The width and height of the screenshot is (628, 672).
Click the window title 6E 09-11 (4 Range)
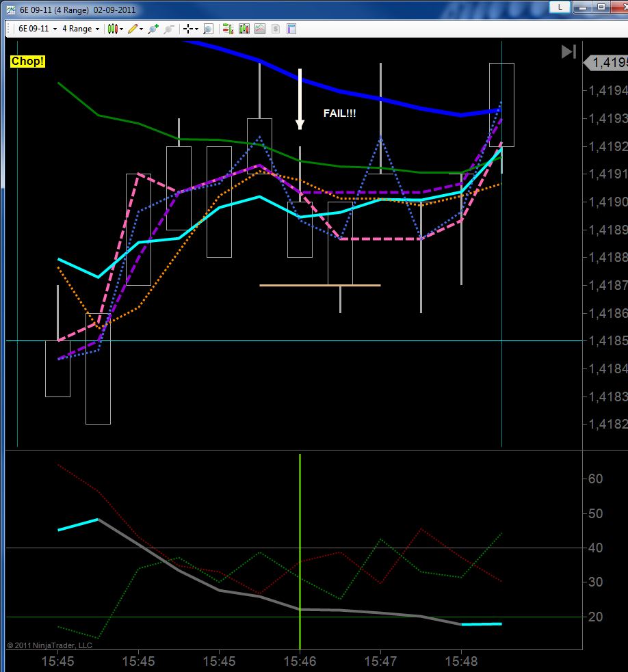coord(54,10)
